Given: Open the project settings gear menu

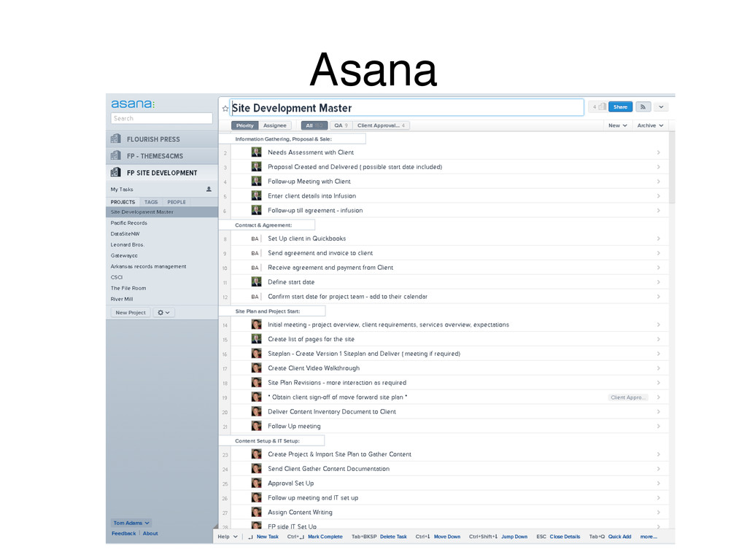Looking at the screenshot, I should coord(164,312).
